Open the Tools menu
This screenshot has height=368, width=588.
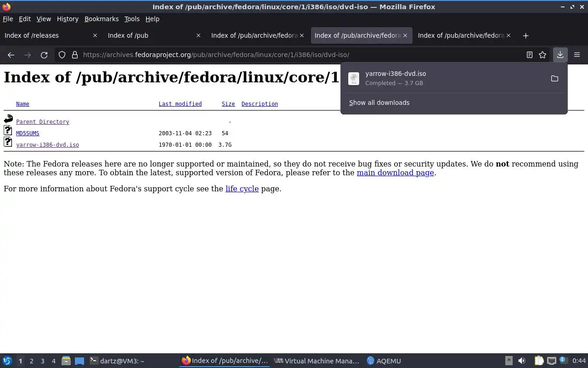132,19
